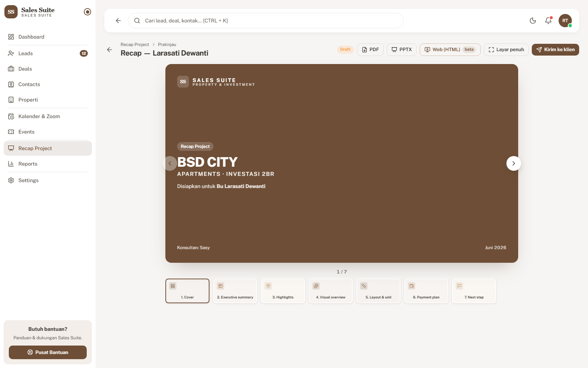Open Web (HTML) beta export
Screen dimensions: 588x368
(450, 50)
